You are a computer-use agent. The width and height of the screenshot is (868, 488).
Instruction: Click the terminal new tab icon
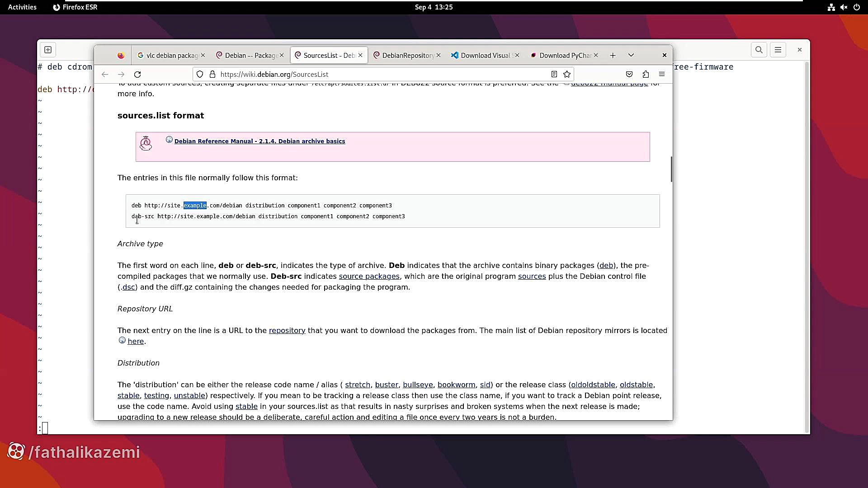[x=48, y=50]
